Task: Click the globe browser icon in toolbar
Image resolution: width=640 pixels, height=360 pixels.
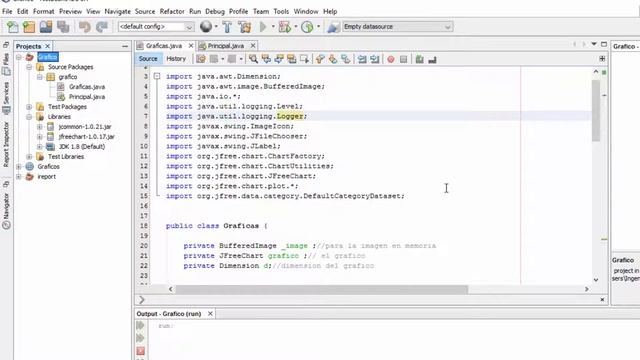Action: click(x=206, y=27)
